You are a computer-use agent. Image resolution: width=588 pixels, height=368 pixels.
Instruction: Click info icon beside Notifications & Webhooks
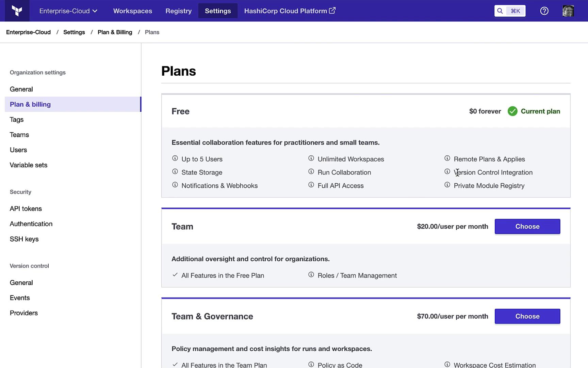(175, 185)
